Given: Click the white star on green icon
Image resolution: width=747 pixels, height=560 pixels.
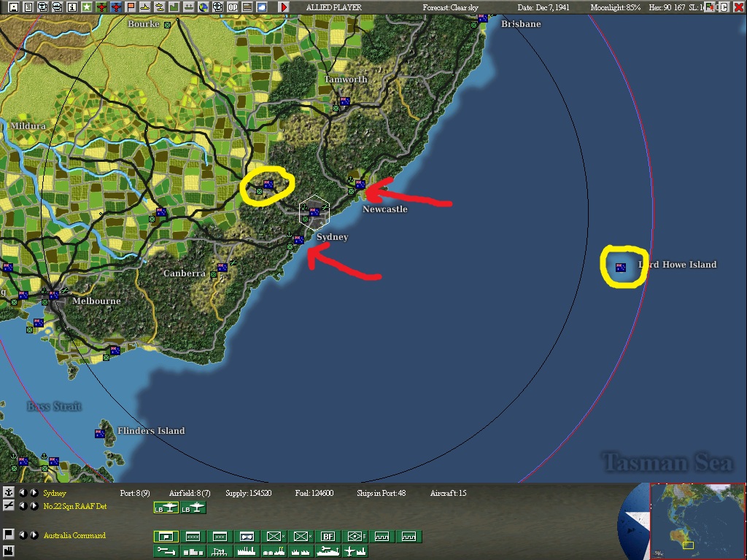Looking at the screenshot, I should (x=86, y=7).
